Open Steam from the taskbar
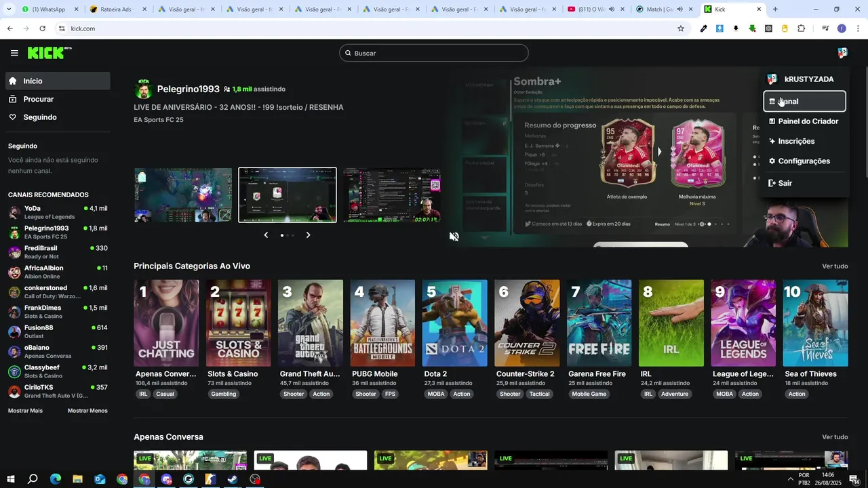Screen dimensions: 868x488 tap(233, 479)
